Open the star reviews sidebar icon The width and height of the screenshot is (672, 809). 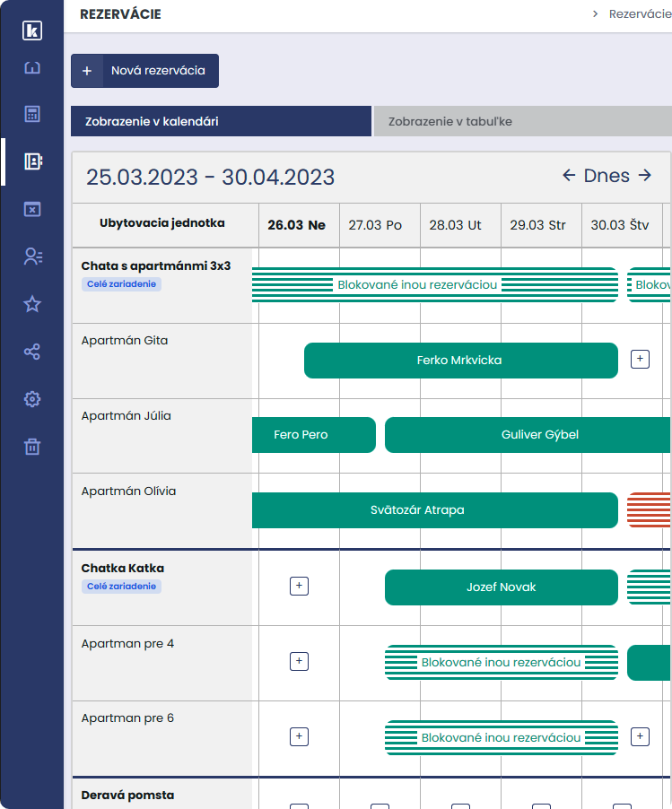[x=32, y=304]
